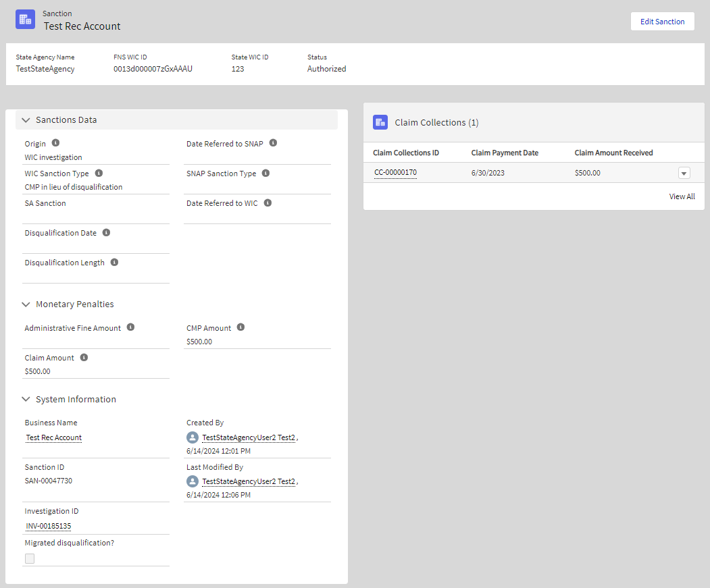Screen dimensions: 710x588
Task: Click the info icon beside Disqualification Date
Action: coord(106,232)
